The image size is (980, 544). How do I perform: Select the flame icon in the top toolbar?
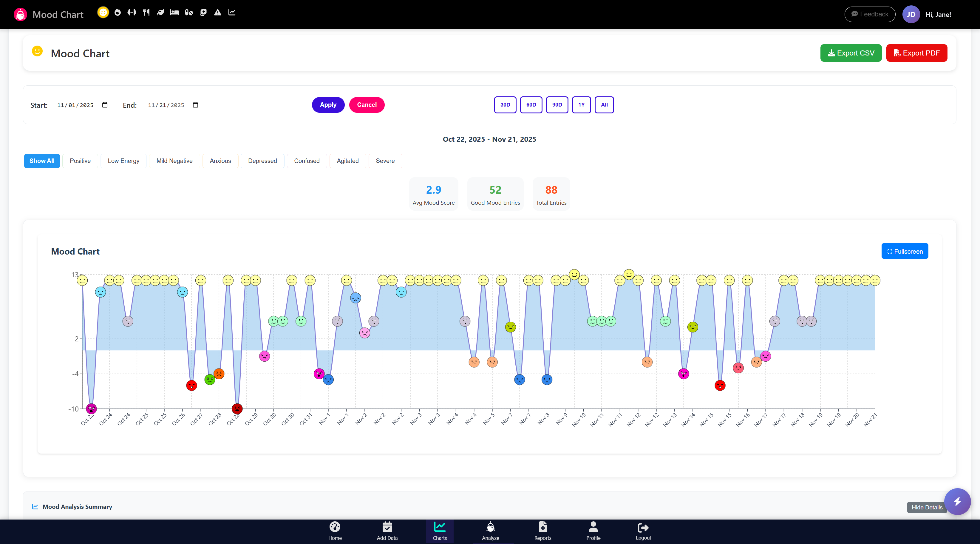pyautogui.click(x=118, y=13)
